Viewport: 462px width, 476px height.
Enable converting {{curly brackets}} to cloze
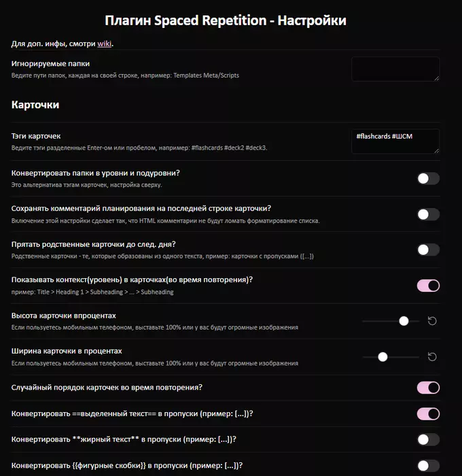(x=428, y=465)
